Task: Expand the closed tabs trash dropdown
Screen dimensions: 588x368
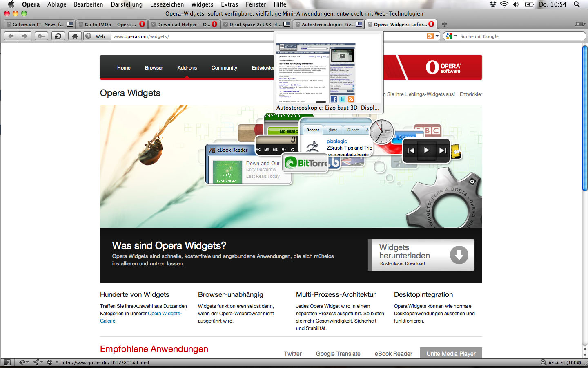Action: click(x=579, y=25)
